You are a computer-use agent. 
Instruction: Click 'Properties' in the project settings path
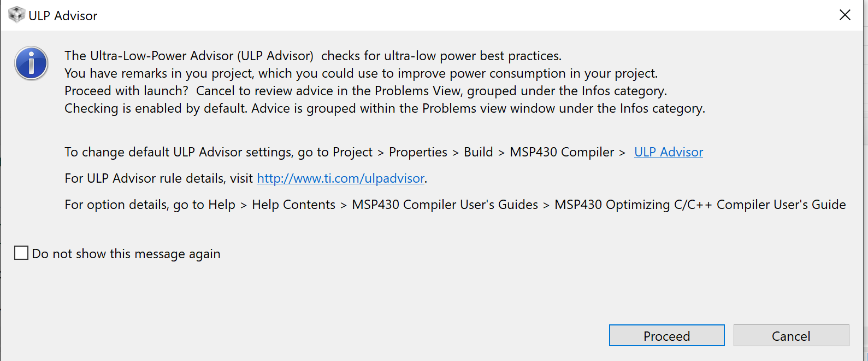(x=418, y=152)
